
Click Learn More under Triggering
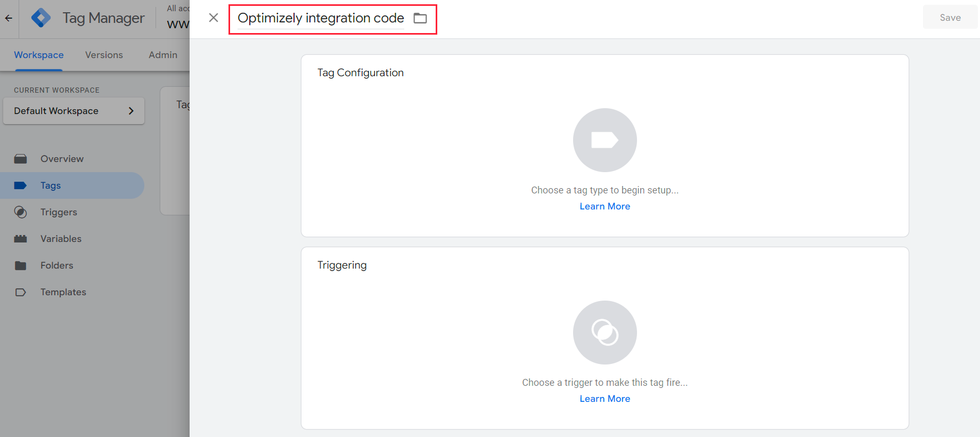pyautogui.click(x=605, y=399)
